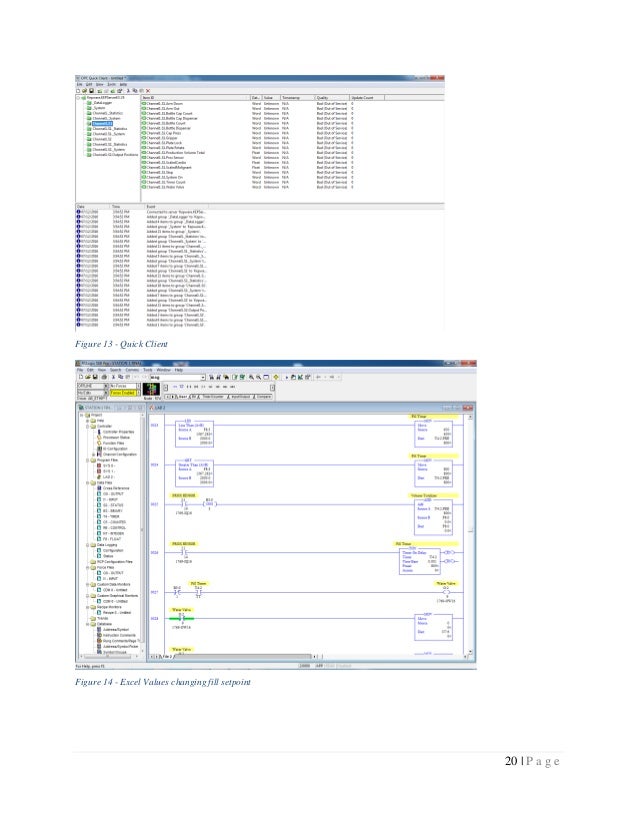The image size is (638, 826).
Task: Click Cut scissors icon in RSLogix toolbar
Action: coord(114,377)
